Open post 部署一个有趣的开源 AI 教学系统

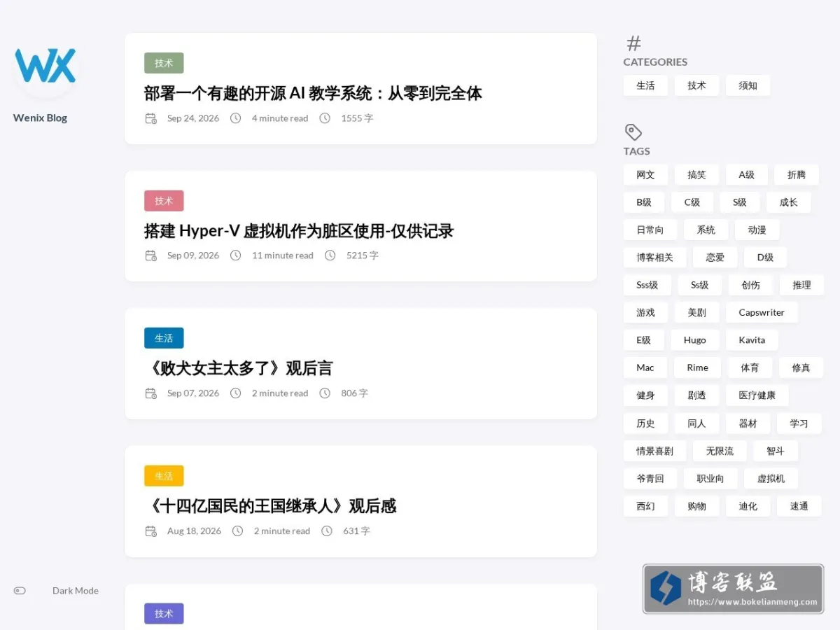[x=313, y=93]
